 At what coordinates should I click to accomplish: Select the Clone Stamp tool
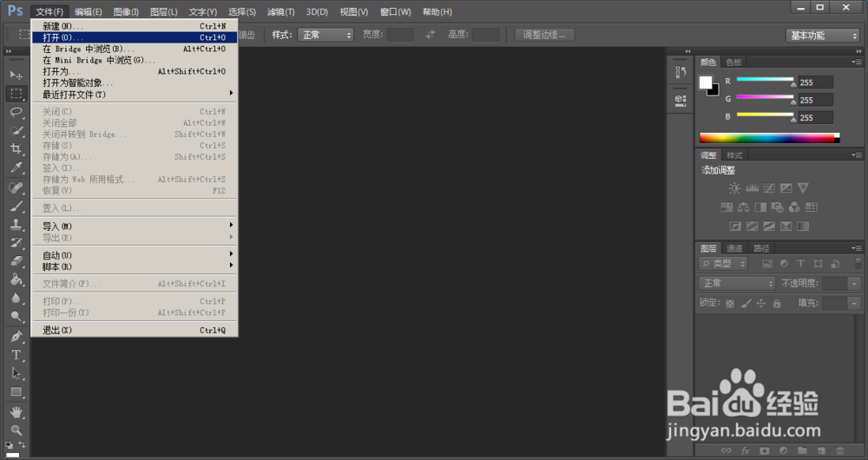(16, 225)
